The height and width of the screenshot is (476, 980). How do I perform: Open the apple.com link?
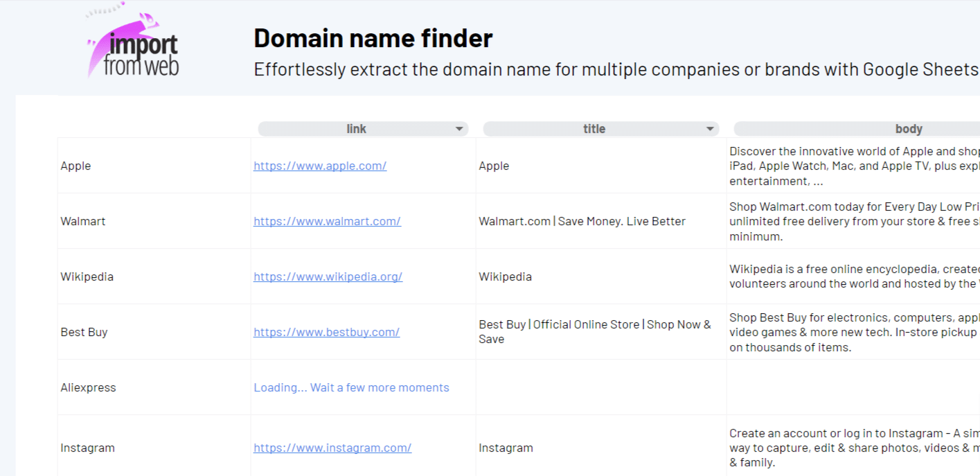tap(320, 166)
